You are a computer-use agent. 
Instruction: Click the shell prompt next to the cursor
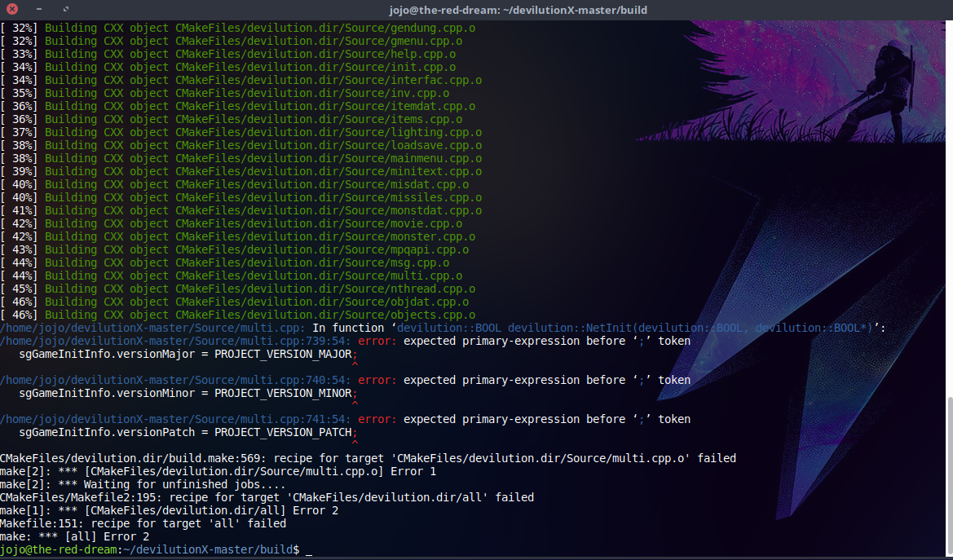tap(147, 549)
